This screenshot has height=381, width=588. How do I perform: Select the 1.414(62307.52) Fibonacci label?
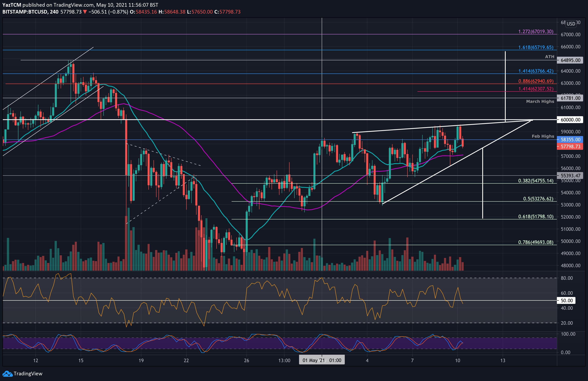click(536, 89)
